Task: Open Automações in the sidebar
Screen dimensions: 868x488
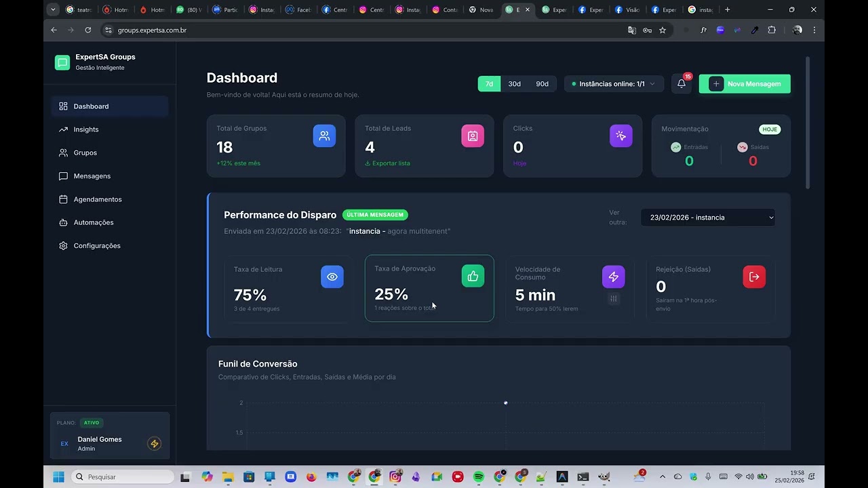Action: pyautogui.click(x=109, y=222)
